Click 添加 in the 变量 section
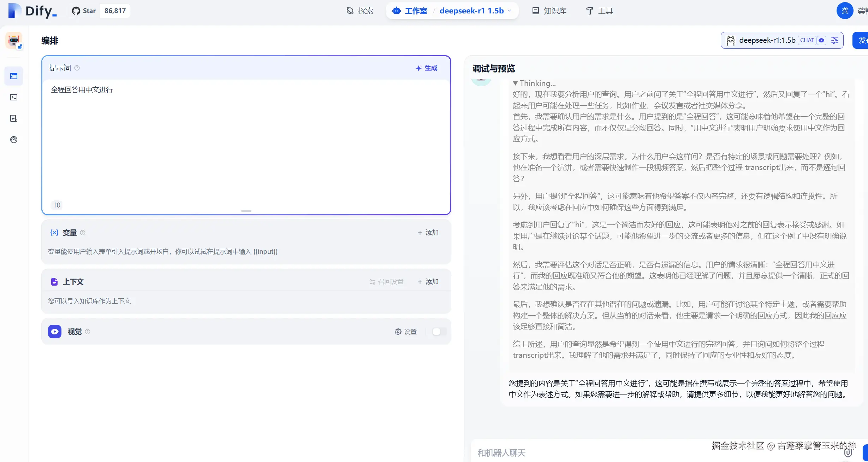The height and width of the screenshot is (462, 868). tap(428, 233)
